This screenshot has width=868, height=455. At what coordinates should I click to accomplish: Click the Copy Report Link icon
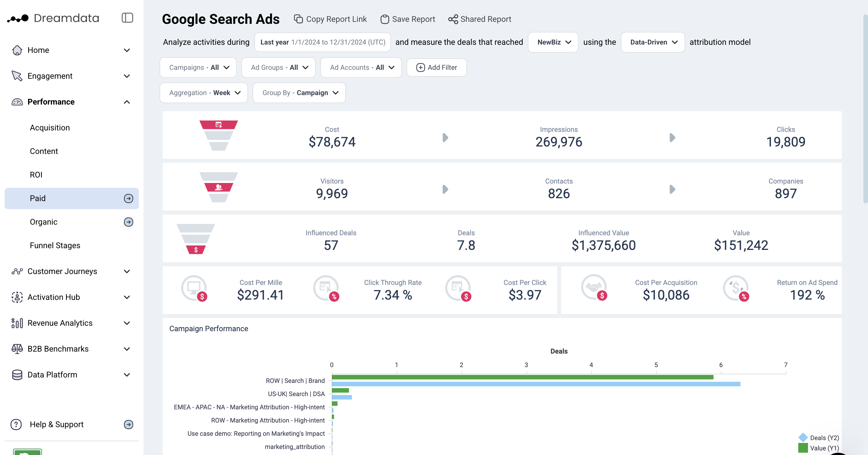[x=298, y=19]
